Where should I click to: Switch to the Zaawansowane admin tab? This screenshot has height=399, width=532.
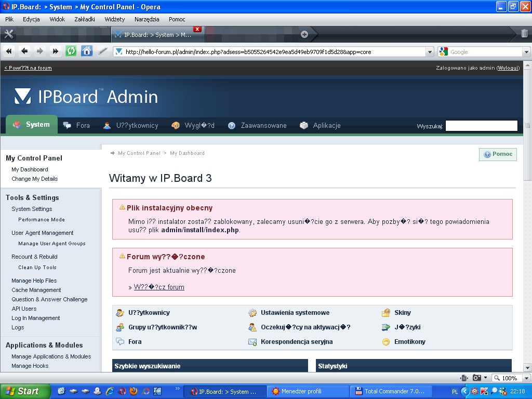tap(263, 126)
